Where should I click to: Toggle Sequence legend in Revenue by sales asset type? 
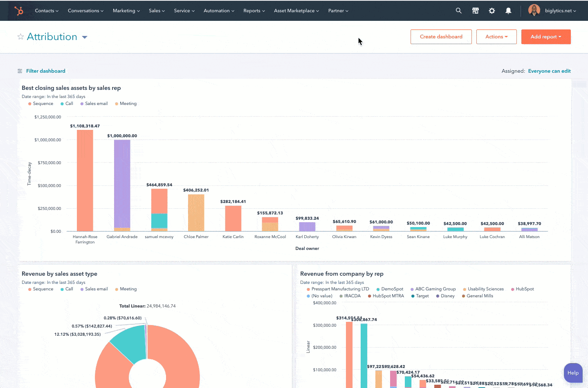[x=40, y=289]
